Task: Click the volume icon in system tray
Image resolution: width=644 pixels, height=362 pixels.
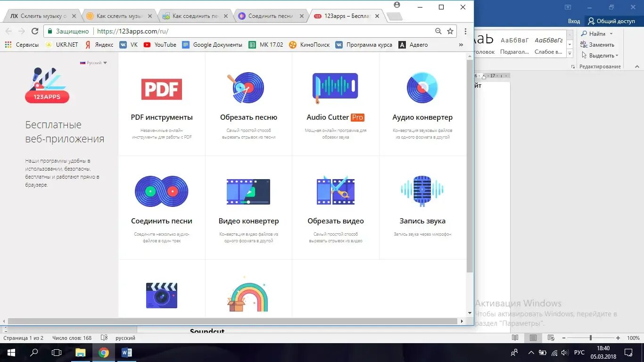Action: pyautogui.click(x=565, y=353)
